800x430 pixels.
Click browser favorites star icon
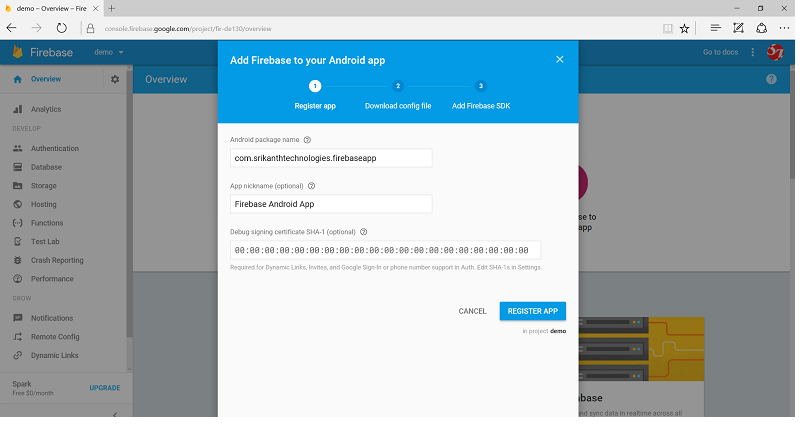pos(685,29)
